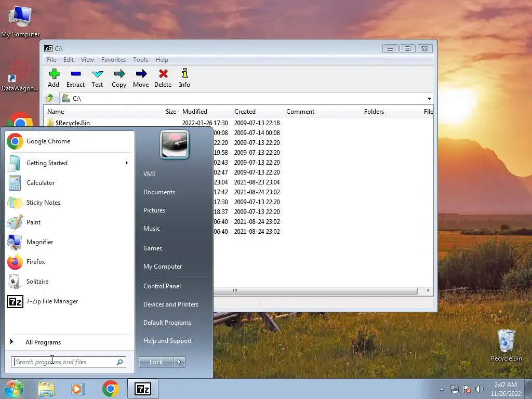Open the Tools menu in 7-Zip
This screenshot has height=399, width=532.
pyautogui.click(x=140, y=60)
